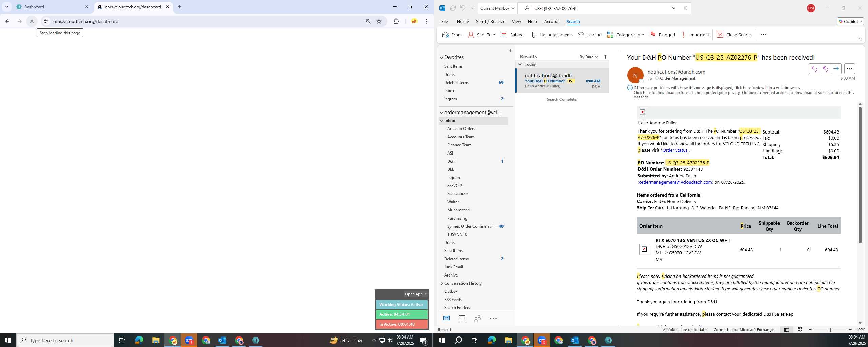Image resolution: width=868 pixels, height=347 pixels.
Task: Click the email body vertical scrollbar
Action: (x=860, y=175)
